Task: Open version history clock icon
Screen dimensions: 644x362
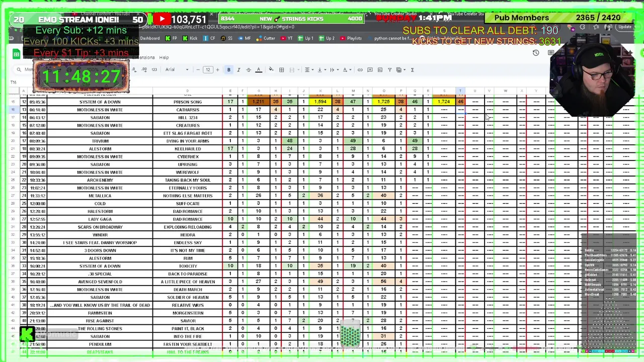Action: click(536, 53)
